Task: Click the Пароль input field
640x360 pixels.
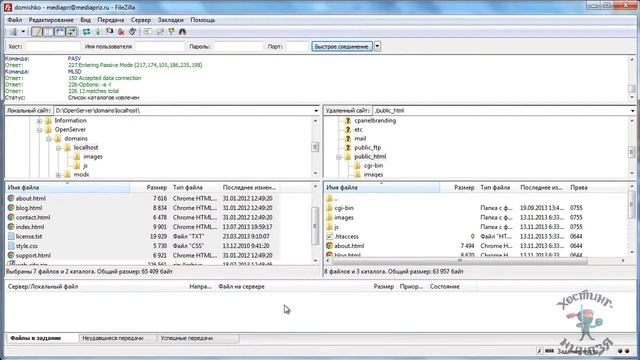Action: [x=238, y=47]
